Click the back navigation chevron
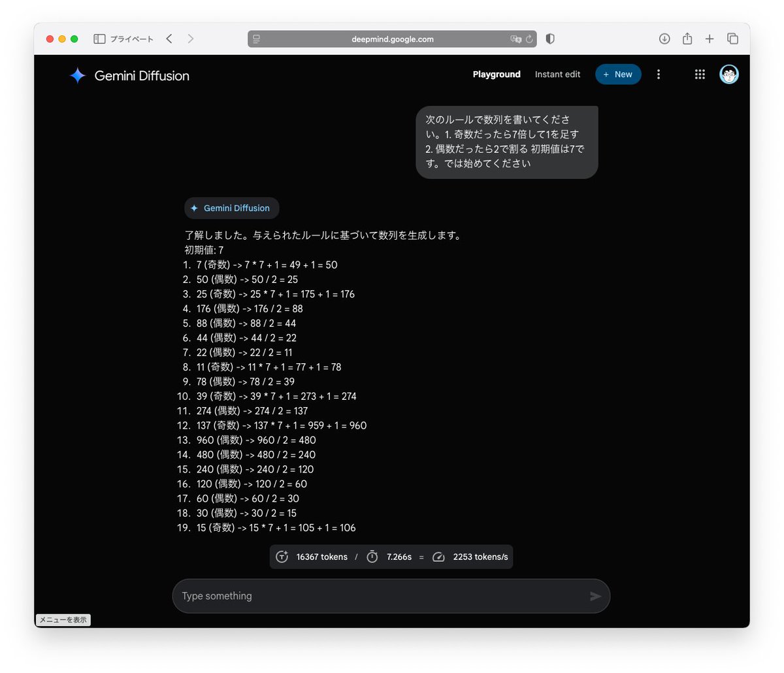 [169, 39]
